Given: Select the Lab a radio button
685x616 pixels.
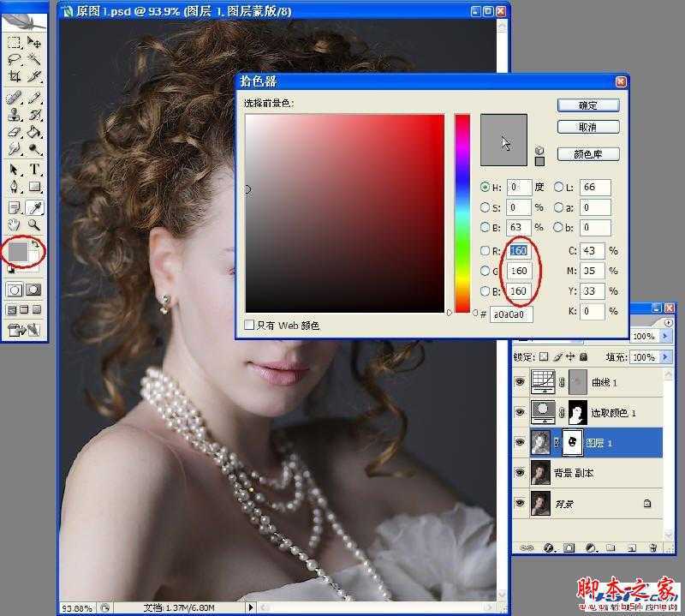Looking at the screenshot, I should (559, 207).
